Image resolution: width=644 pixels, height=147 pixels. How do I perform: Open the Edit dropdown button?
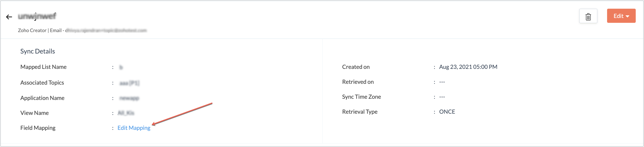(621, 16)
